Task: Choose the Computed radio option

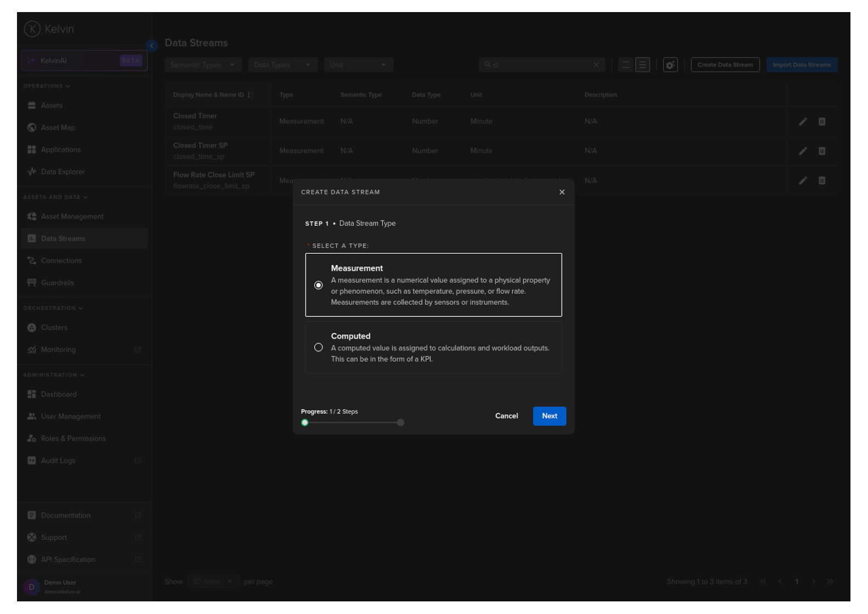Action: [318, 348]
